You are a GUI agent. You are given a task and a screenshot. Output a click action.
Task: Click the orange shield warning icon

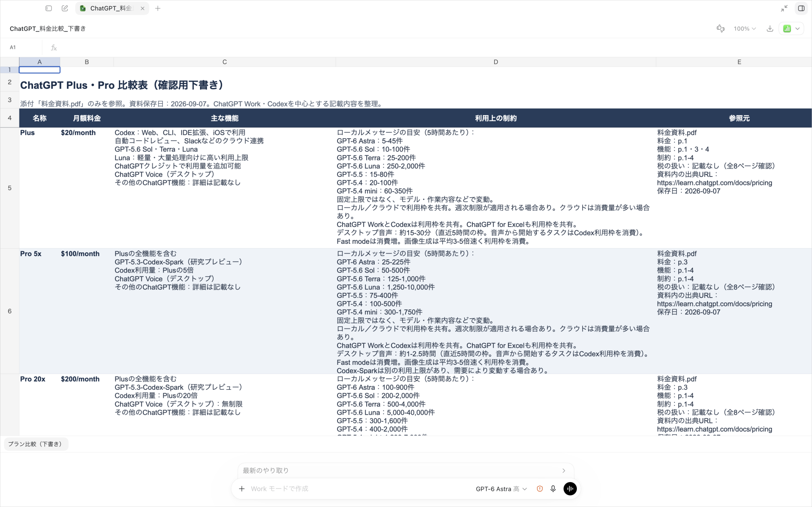click(540, 489)
